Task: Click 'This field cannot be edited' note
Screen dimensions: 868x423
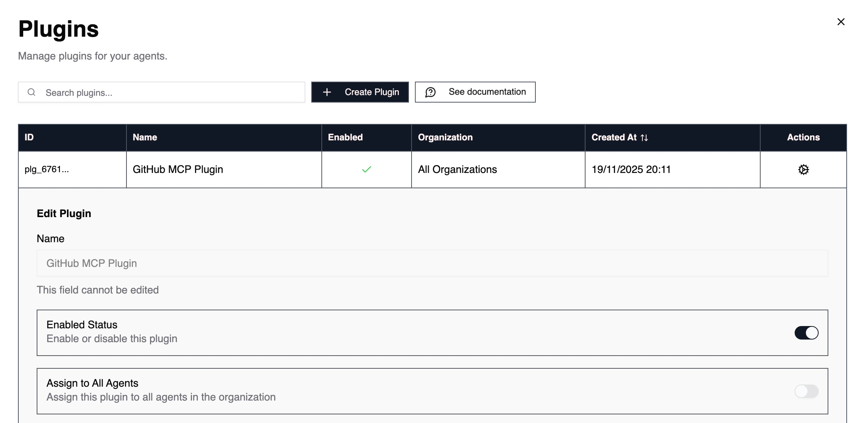Action: [x=98, y=290]
